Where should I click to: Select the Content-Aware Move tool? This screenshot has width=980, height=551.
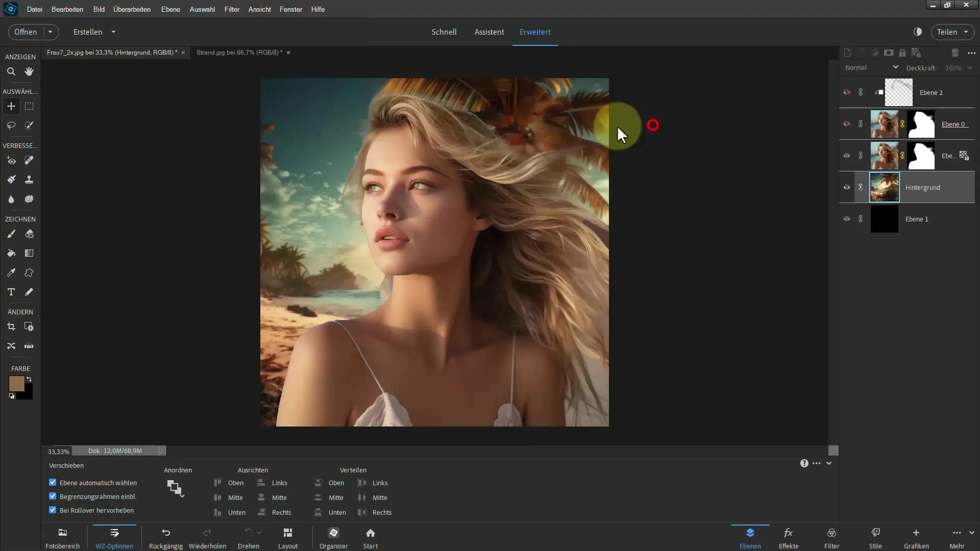coord(11,346)
